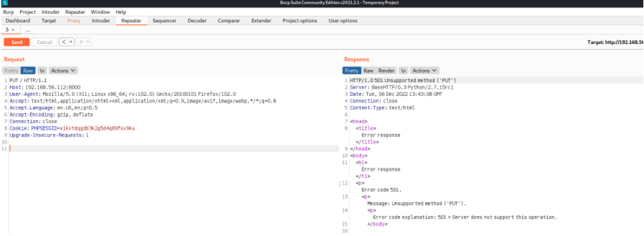This screenshot has height=236, width=644.
Task: Go back to previous request arrow
Action: pos(63,42)
